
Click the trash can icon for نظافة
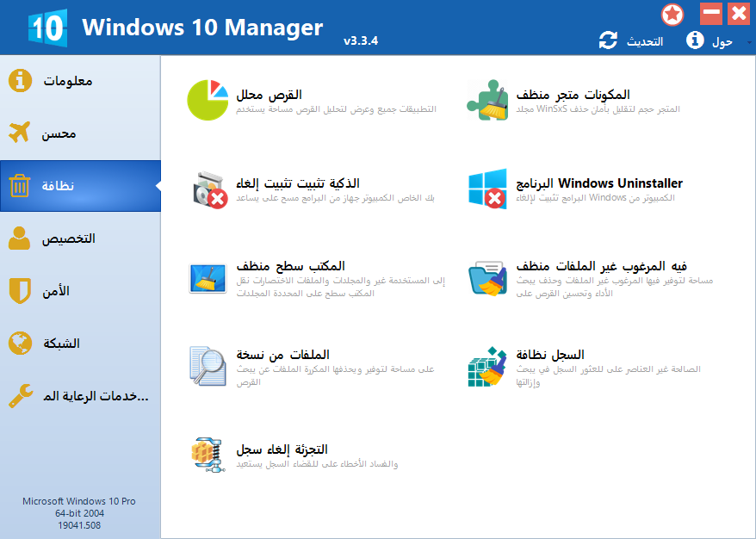pyautogui.click(x=19, y=186)
